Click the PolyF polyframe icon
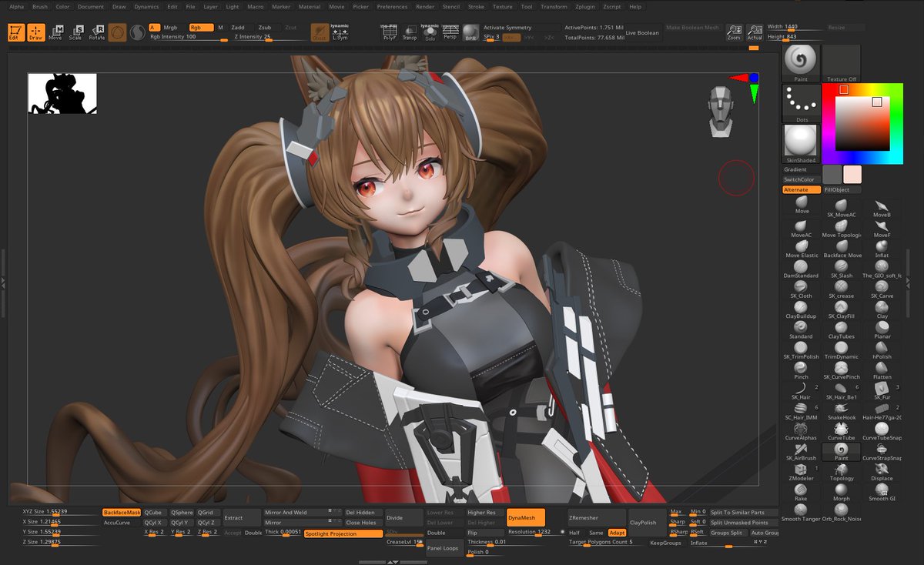 390,32
